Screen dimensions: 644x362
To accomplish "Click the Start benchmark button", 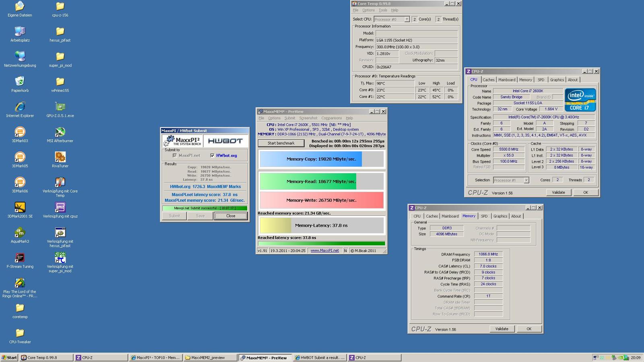I will click(x=281, y=143).
